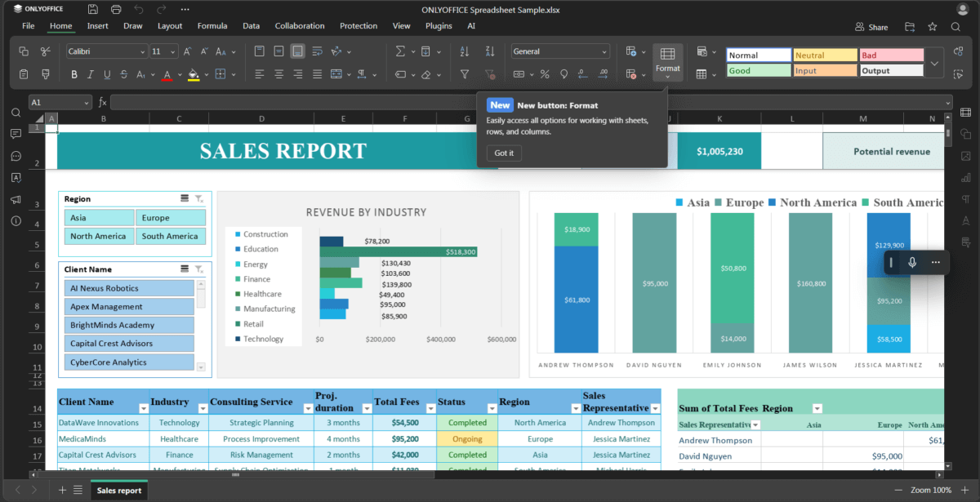Screen dimensions: 980x502
Task: Switch to the Collaboration tab
Action: [300, 26]
